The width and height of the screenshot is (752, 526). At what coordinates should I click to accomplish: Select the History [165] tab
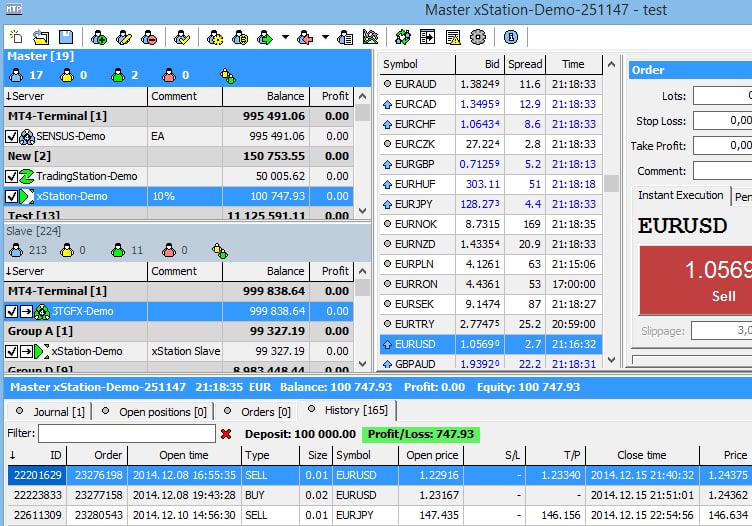347,410
